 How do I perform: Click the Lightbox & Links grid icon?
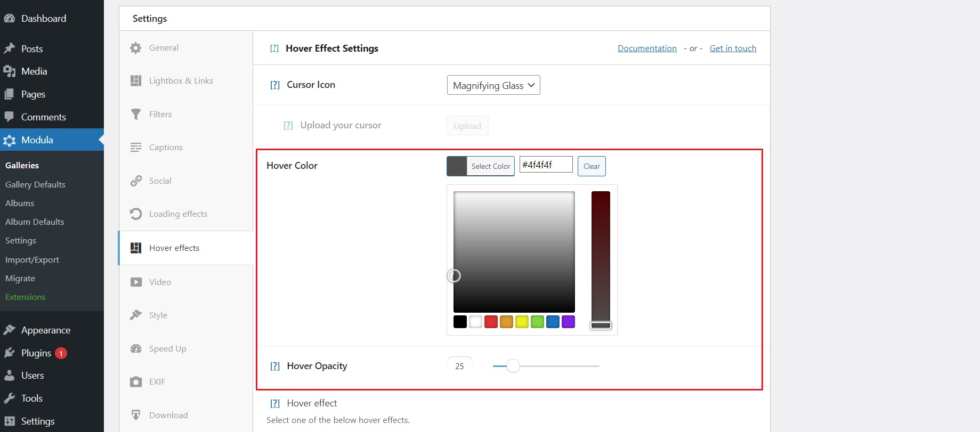(x=136, y=80)
